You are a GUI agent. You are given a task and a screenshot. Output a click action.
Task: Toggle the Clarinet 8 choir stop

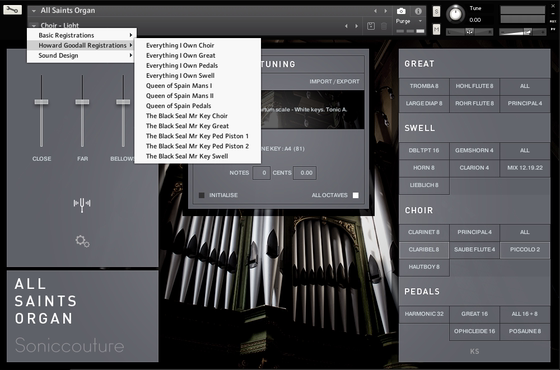point(424,232)
